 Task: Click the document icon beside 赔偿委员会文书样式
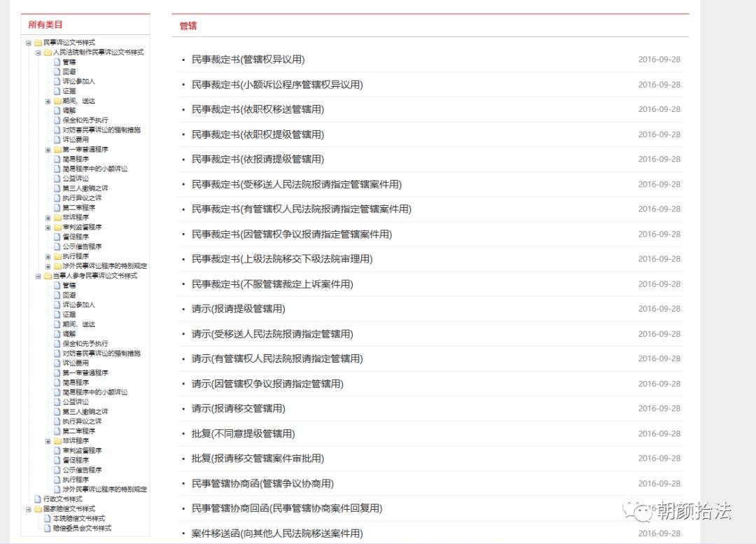click(48, 529)
